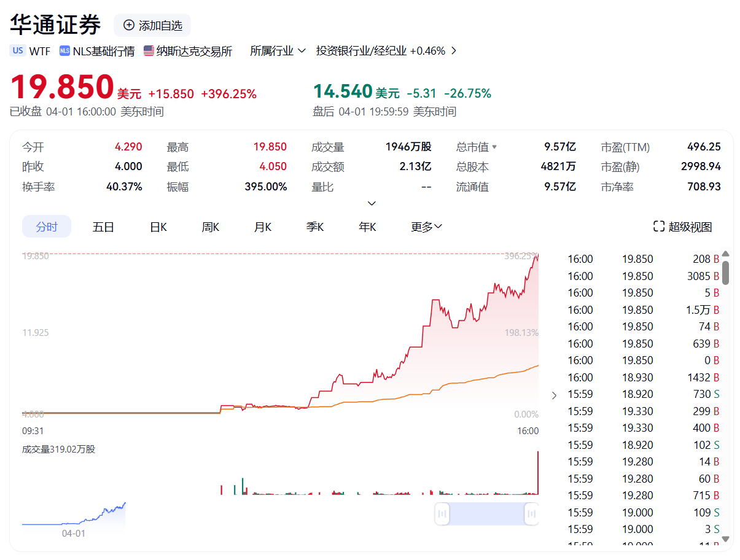
Task: Open the 所属行业 dropdown
Action: pos(278,51)
